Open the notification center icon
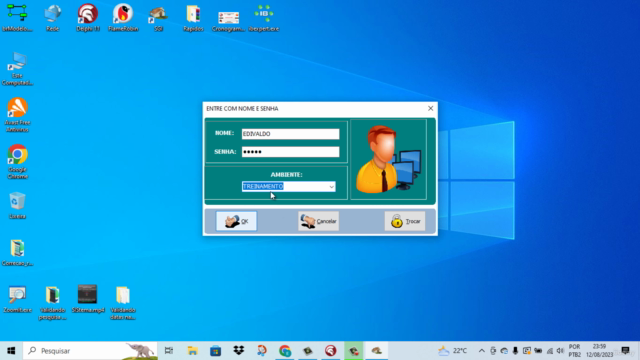 625,351
